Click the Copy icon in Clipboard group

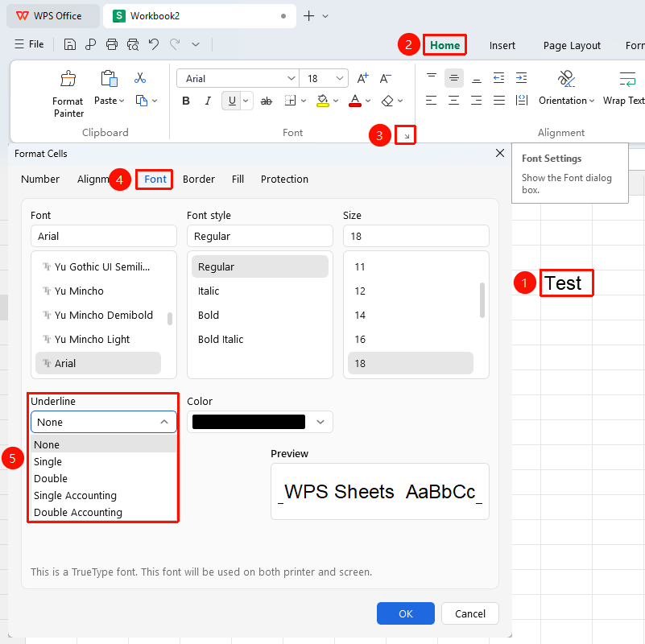pos(142,101)
